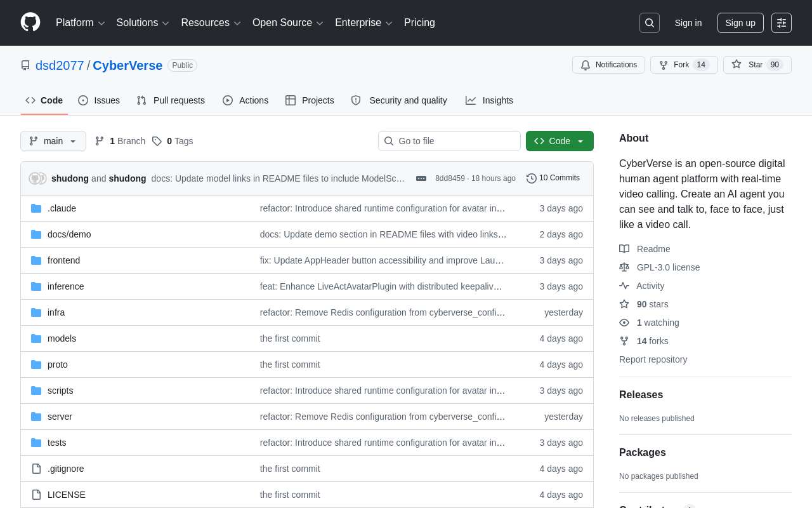This screenshot has height=508, width=812.
Task: Expand the green Code dropdown button
Action: pyautogui.click(x=560, y=141)
